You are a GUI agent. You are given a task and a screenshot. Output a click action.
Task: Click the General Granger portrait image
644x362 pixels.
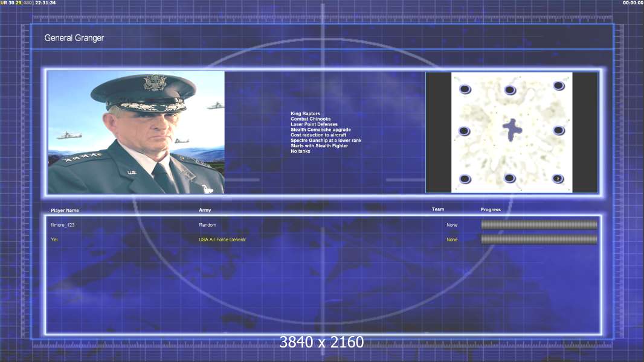(x=136, y=132)
